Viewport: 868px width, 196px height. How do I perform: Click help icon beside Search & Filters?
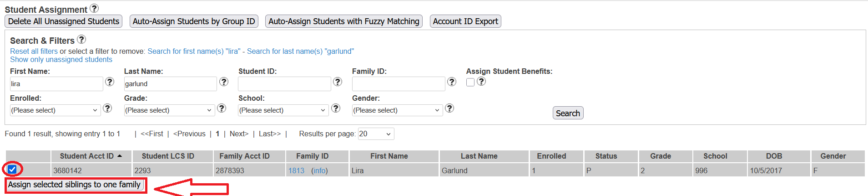[81, 39]
